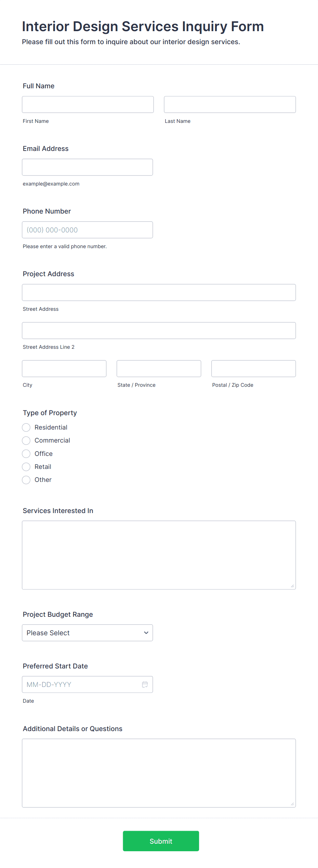The height and width of the screenshot is (868, 318).
Task: Focus the Email Address input
Action: tap(88, 167)
